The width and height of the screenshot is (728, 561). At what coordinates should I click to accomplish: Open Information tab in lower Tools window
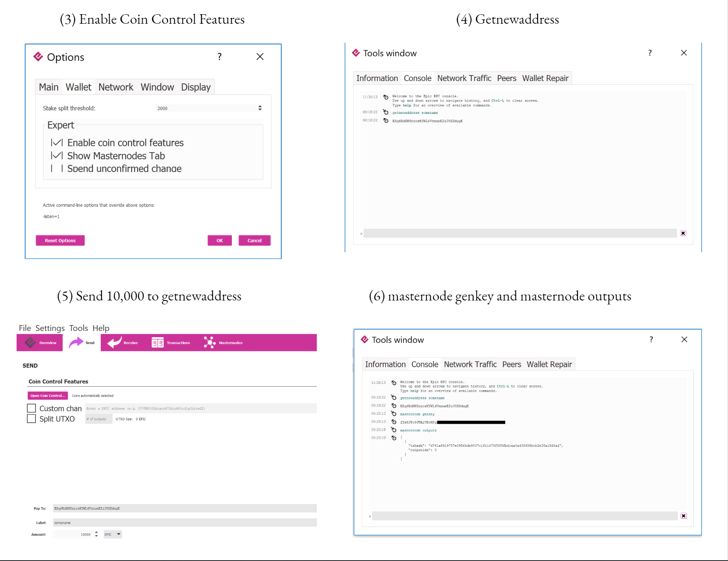(x=385, y=365)
